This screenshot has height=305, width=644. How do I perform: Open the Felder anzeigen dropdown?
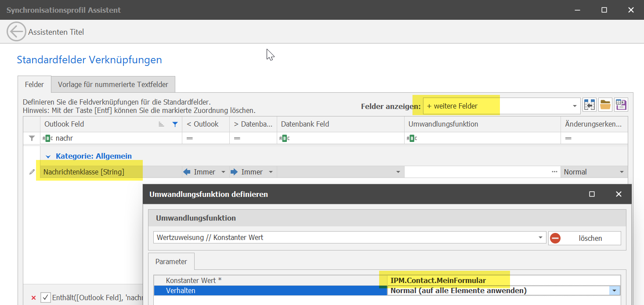pyautogui.click(x=575, y=106)
